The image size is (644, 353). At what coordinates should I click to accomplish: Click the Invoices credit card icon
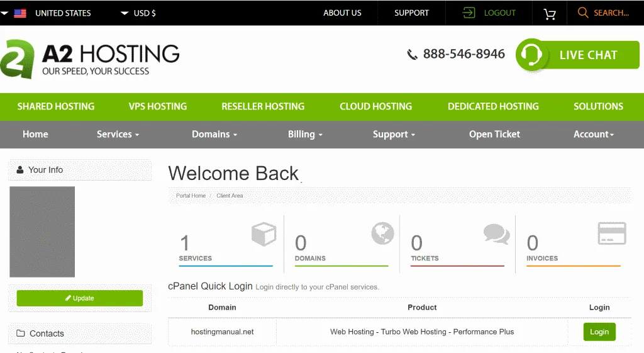pos(611,233)
